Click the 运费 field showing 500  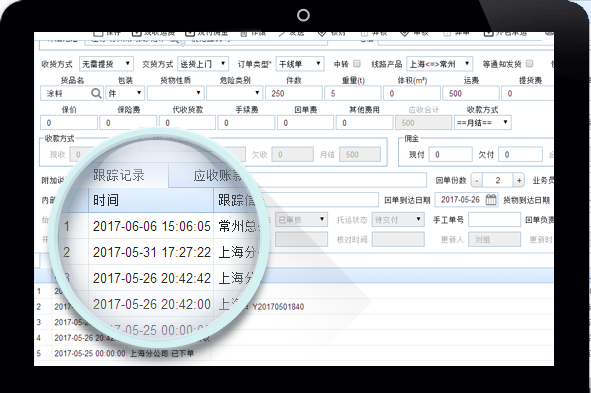tap(471, 93)
